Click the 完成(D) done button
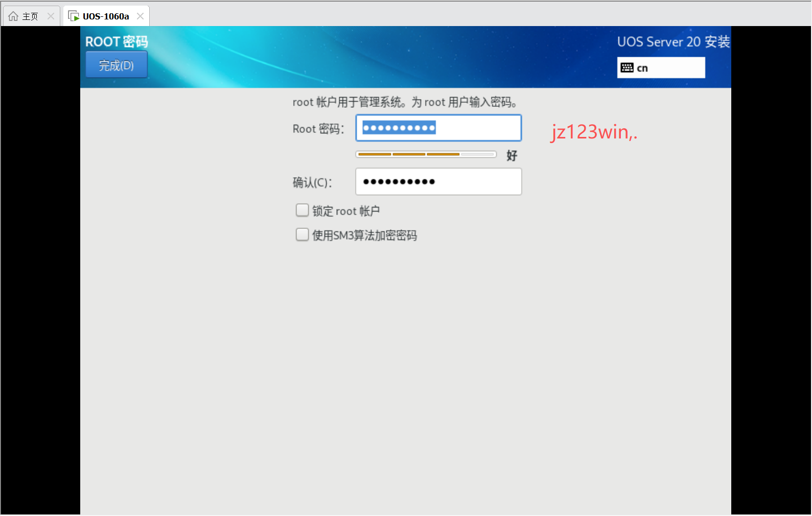The height and width of the screenshot is (516, 812). tap(117, 65)
